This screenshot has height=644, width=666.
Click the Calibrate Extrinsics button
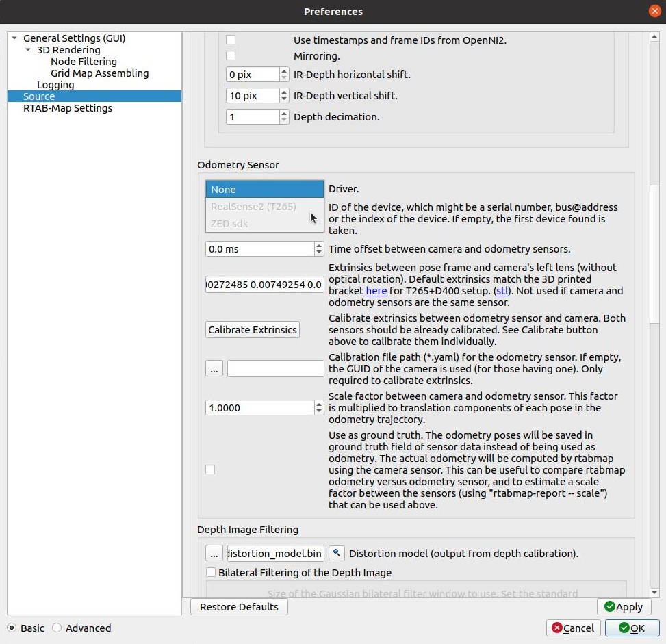253,330
